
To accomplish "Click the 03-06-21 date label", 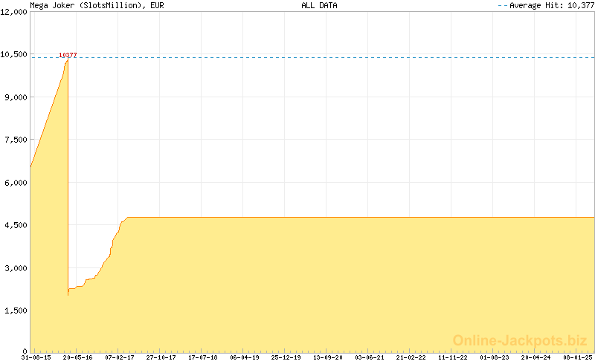I will pyautogui.click(x=370, y=357).
